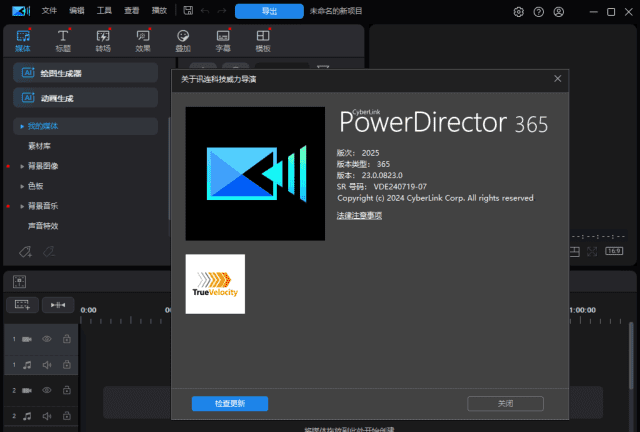Collapse the 我的媒体 tree node
640x432 pixels.
[x=22, y=127]
